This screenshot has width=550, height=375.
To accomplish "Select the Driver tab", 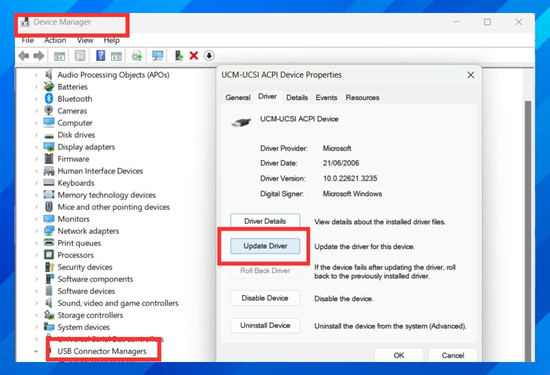I will (267, 96).
